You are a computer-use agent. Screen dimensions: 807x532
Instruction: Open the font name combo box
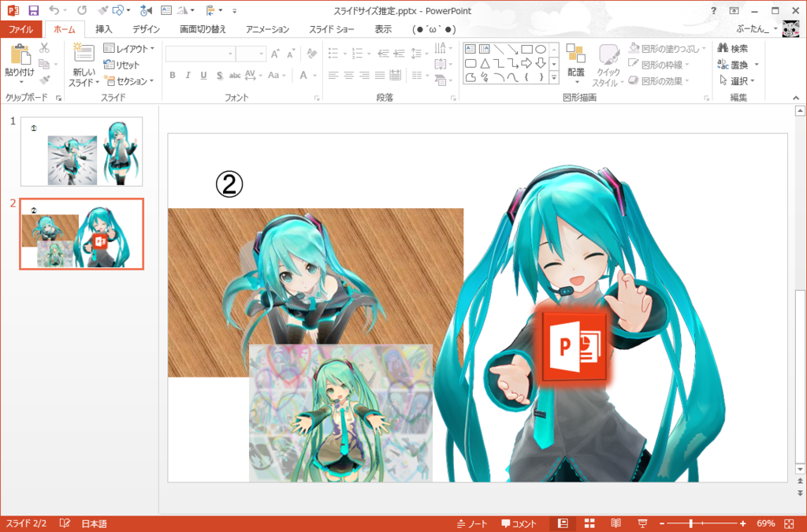click(199, 54)
